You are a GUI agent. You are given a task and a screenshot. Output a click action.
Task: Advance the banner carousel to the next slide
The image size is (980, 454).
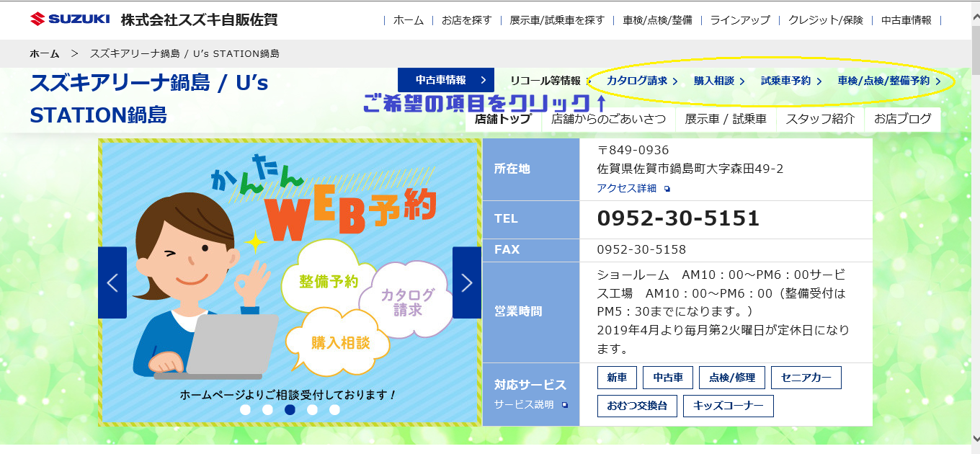point(467,282)
